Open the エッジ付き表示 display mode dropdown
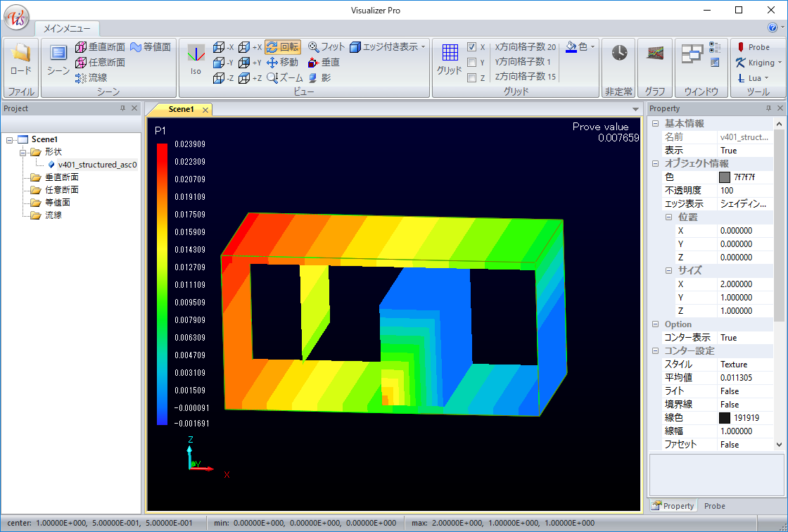 pyautogui.click(x=388, y=47)
